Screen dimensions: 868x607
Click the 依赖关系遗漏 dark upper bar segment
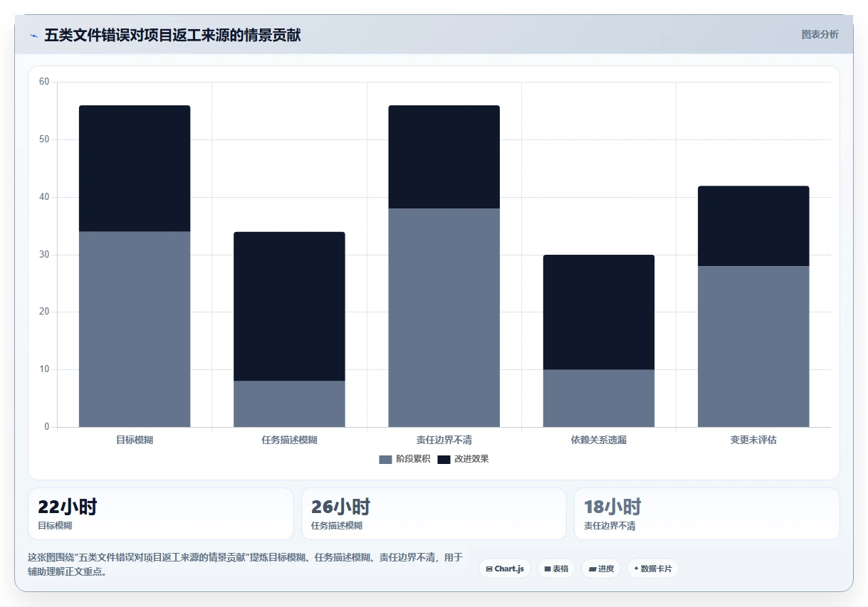599,312
